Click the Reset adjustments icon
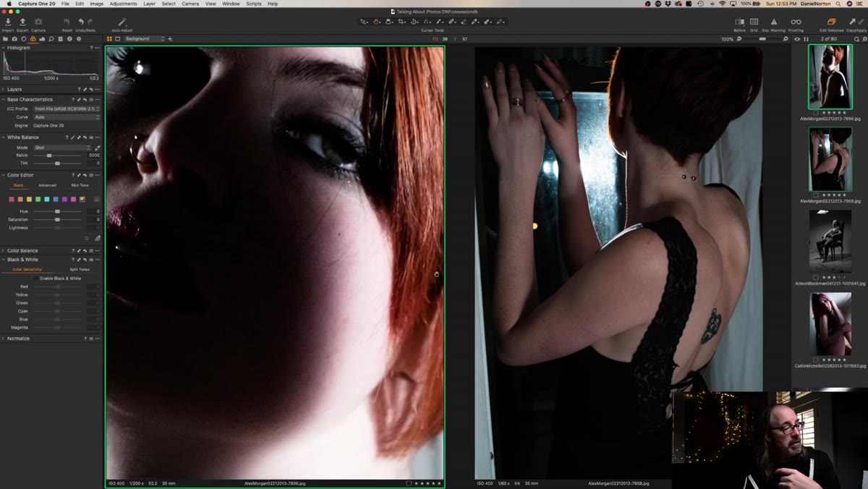 (x=67, y=22)
